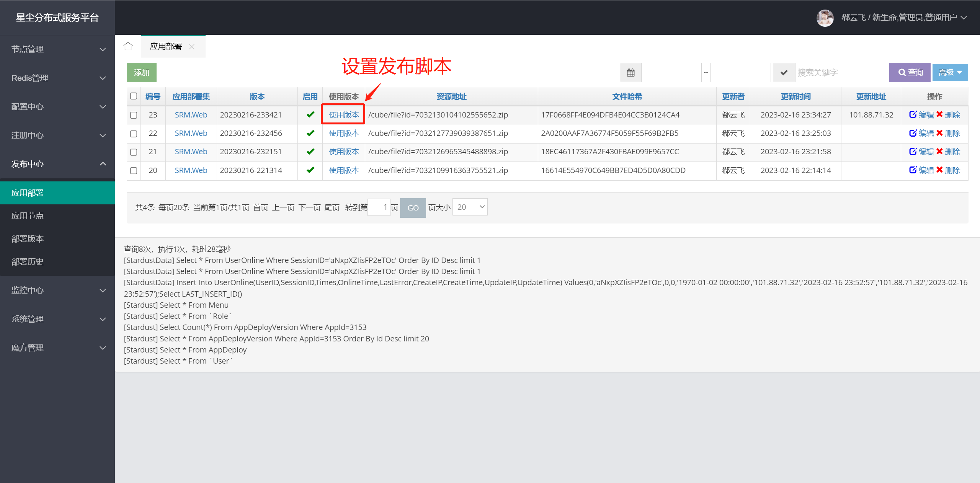Click the user avatar picture
980x483 pixels.
tap(825, 18)
